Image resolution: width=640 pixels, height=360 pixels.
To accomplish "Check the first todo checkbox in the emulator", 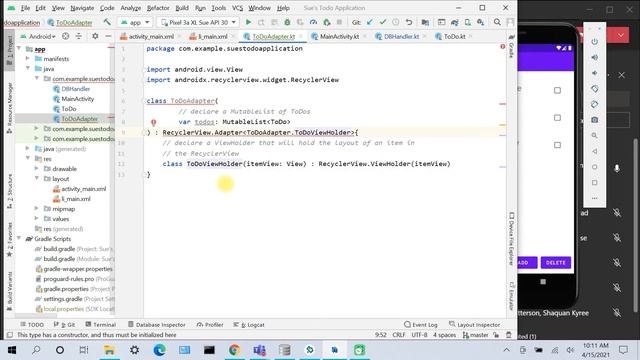I will (x=557, y=90).
